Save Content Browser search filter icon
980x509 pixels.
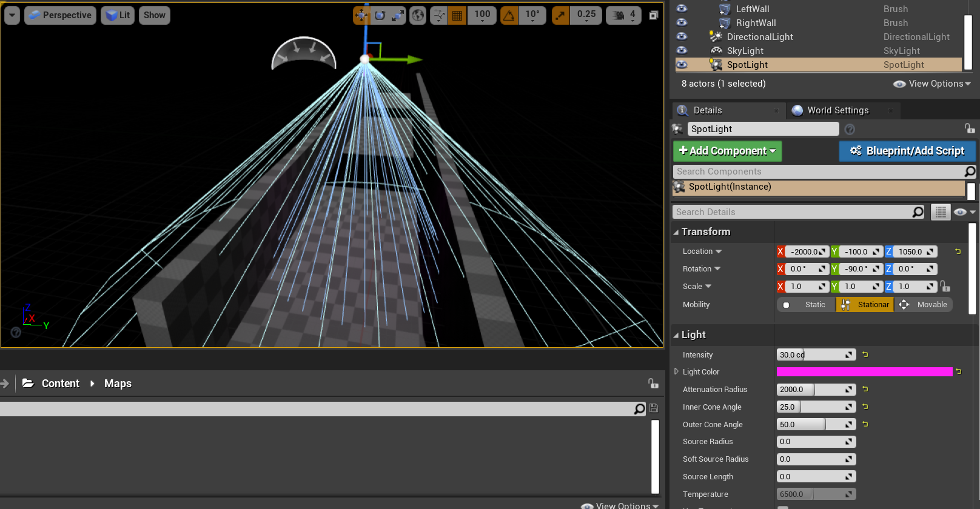coord(654,408)
